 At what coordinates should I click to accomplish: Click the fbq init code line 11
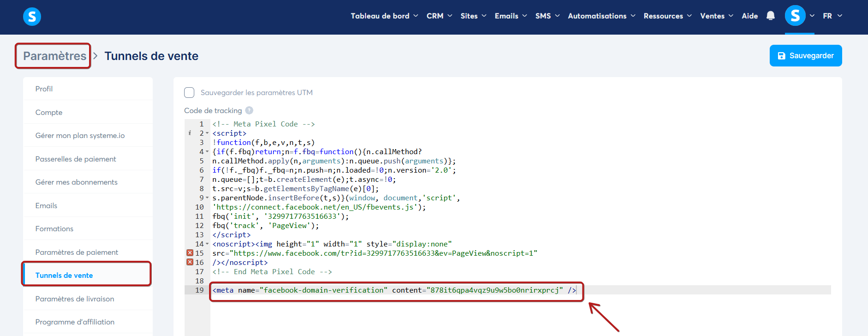coord(281,216)
